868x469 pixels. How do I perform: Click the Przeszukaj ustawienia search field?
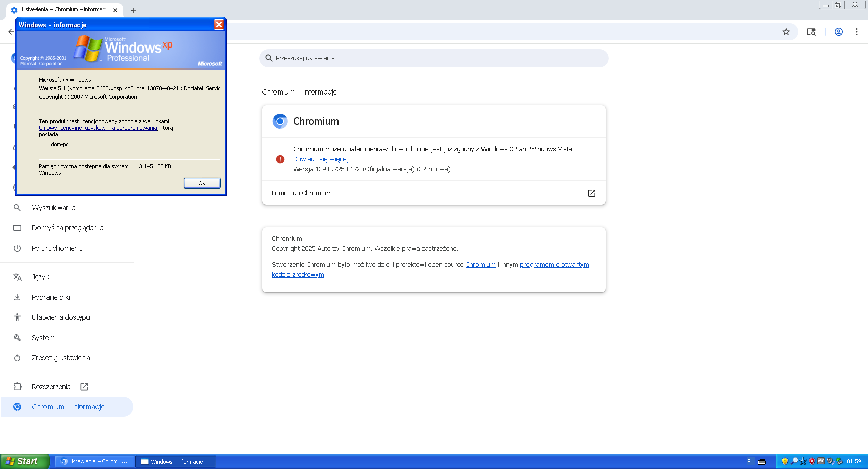tap(434, 58)
